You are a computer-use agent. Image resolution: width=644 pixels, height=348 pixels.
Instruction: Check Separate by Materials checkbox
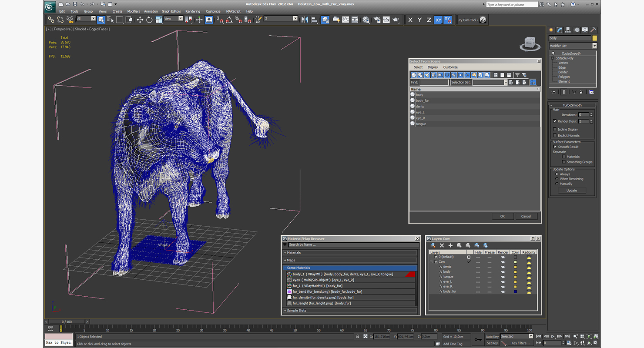pos(564,157)
